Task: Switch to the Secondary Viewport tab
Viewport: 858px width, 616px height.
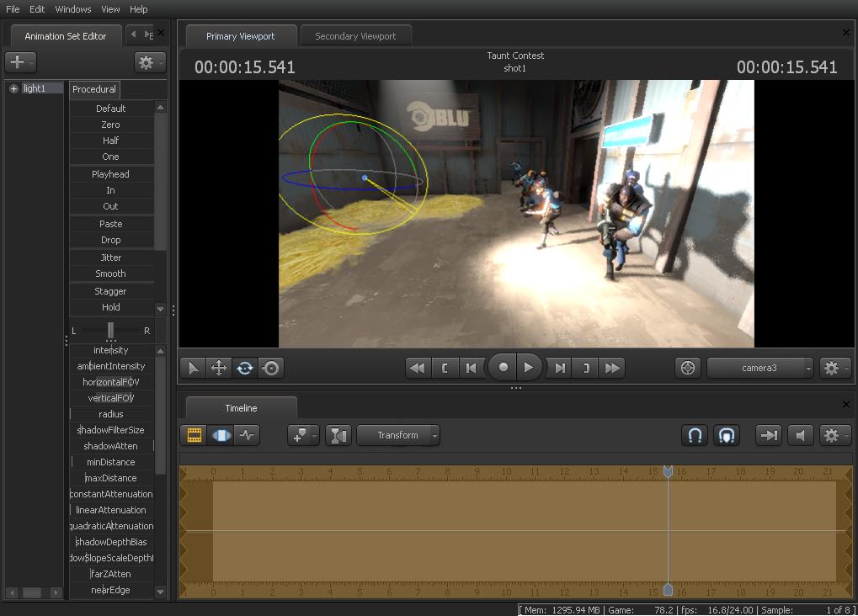Action: (355, 36)
